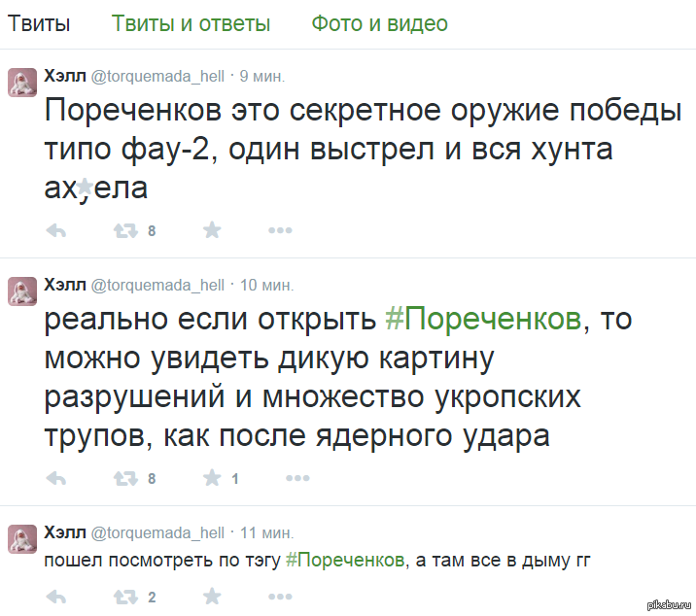Switch to the Твиты tab

point(39,24)
